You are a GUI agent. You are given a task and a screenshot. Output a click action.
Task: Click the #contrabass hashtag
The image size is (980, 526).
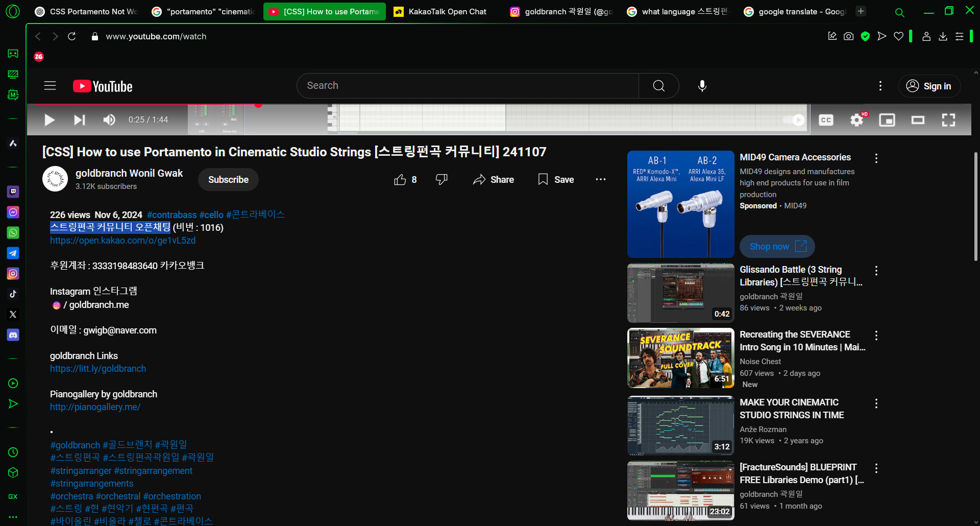[x=171, y=215]
